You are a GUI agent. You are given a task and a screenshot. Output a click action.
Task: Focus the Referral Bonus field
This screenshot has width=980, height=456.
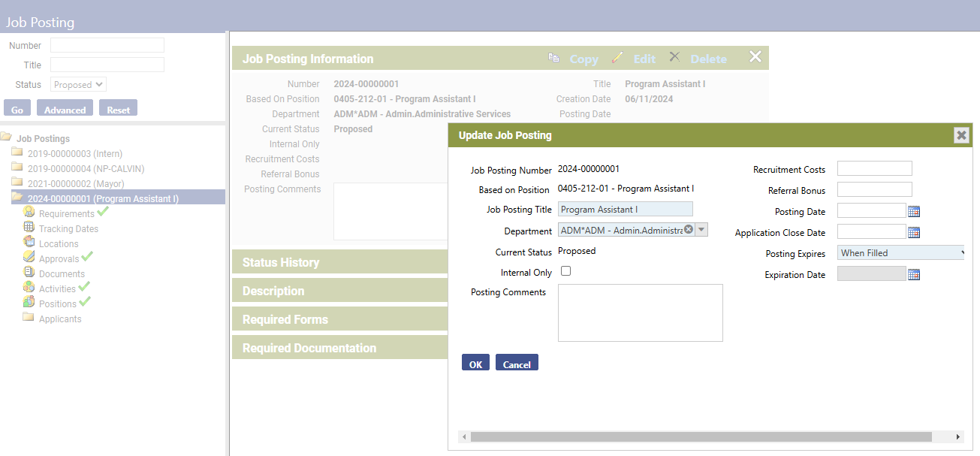[875, 189]
